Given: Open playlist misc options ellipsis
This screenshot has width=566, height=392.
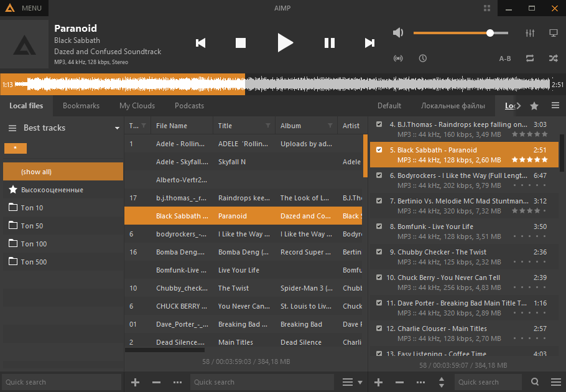Looking at the screenshot, I should click(x=420, y=382).
